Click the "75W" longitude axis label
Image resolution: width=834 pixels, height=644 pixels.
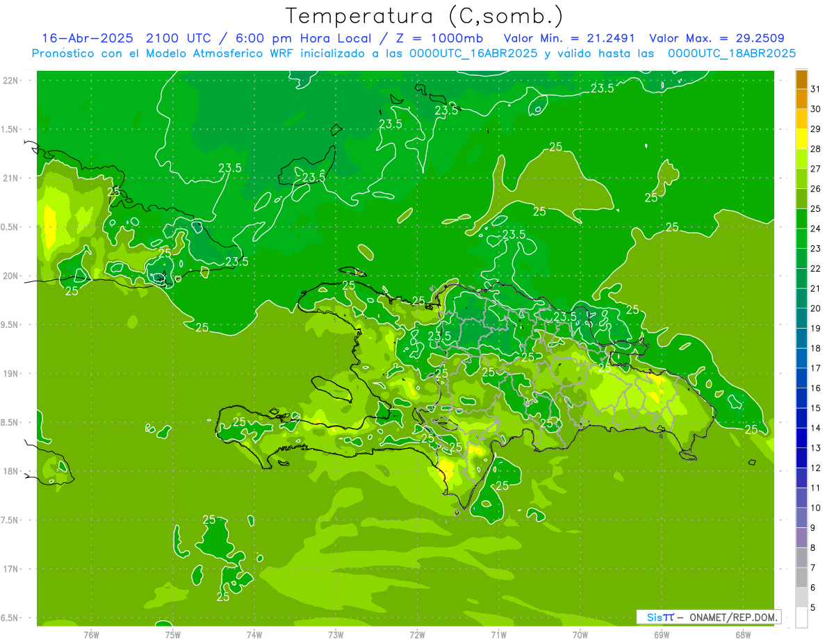pos(173,635)
